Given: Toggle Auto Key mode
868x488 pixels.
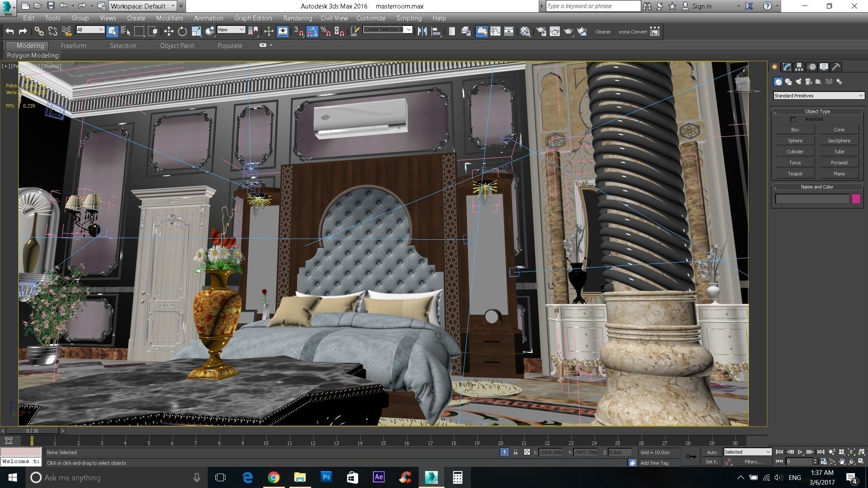Looking at the screenshot, I should click(x=712, y=452).
